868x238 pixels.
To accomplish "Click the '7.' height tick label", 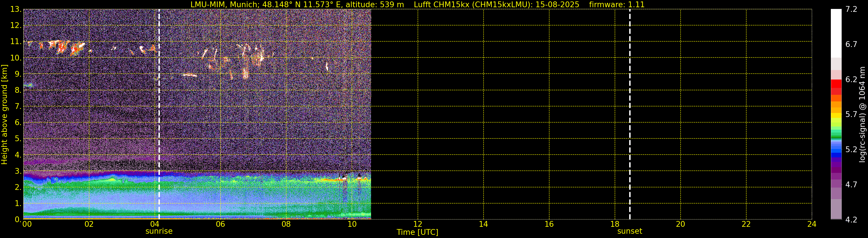I will click(x=18, y=107).
